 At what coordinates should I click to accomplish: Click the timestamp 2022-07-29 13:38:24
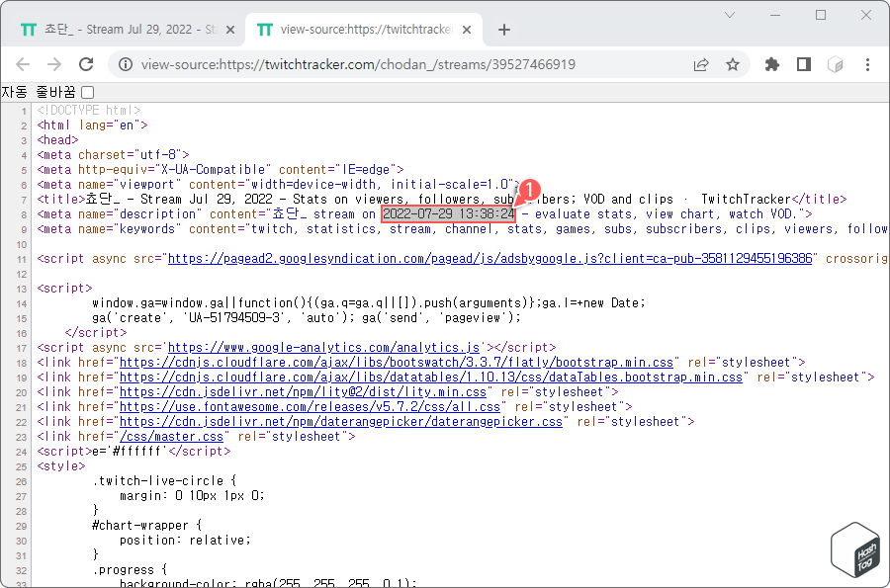click(x=448, y=214)
